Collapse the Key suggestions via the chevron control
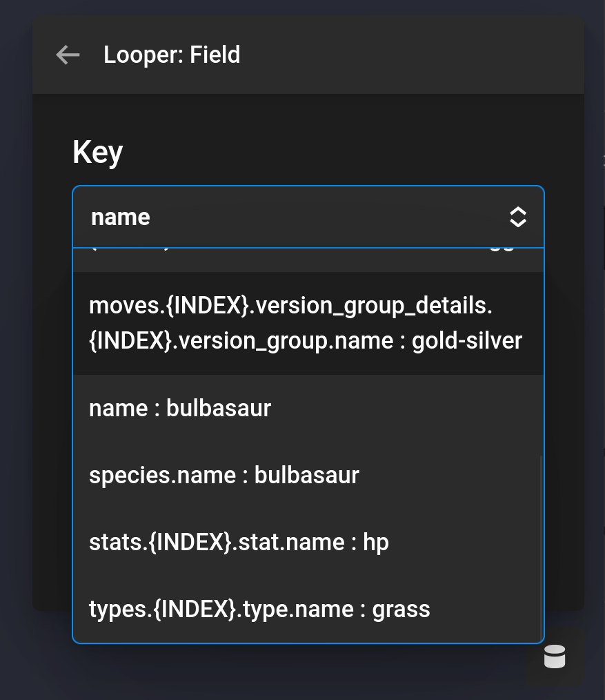Image resolution: width=605 pixels, height=700 pixels. (517, 217)
